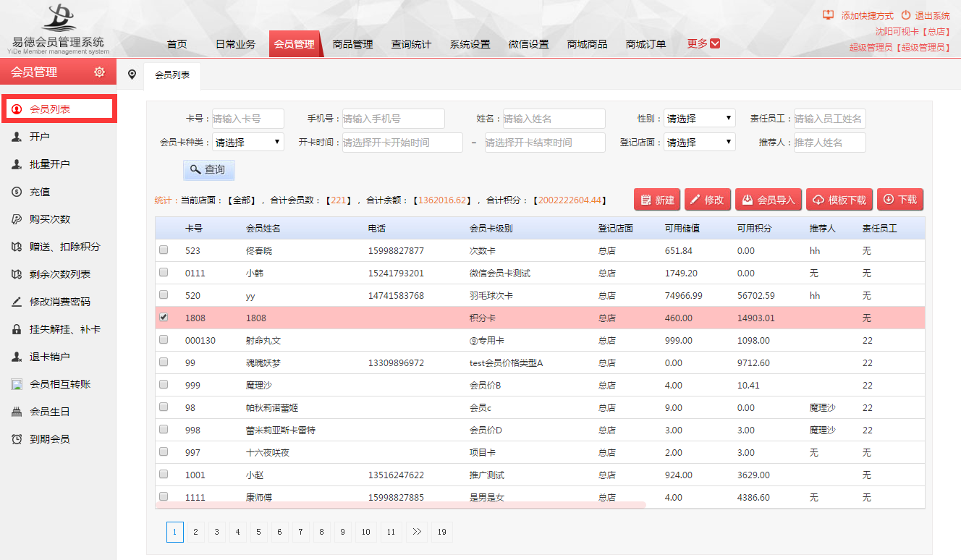Tick the checkbox for card 0111

tap(164, 272)
